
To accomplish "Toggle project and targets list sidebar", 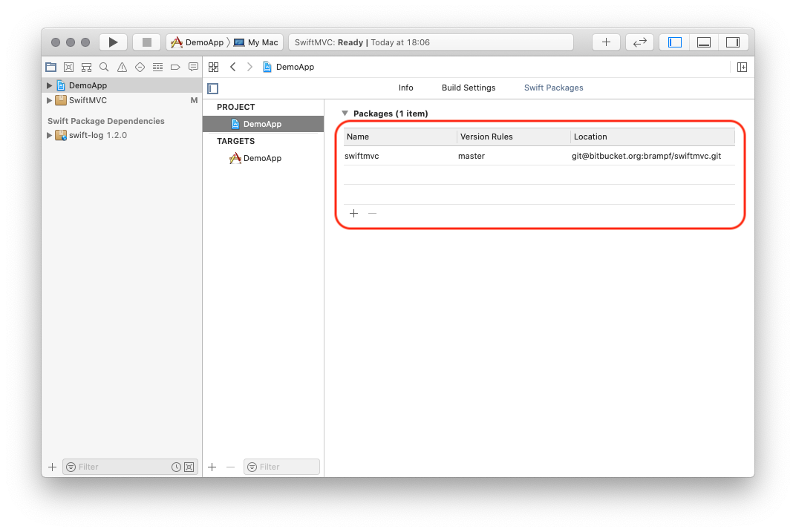I will [212, 88].
